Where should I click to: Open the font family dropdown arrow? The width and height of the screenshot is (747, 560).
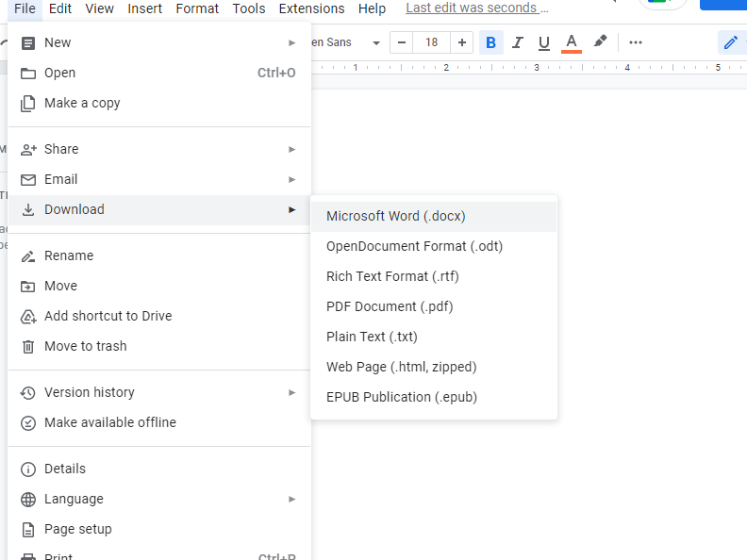point(376,43)
